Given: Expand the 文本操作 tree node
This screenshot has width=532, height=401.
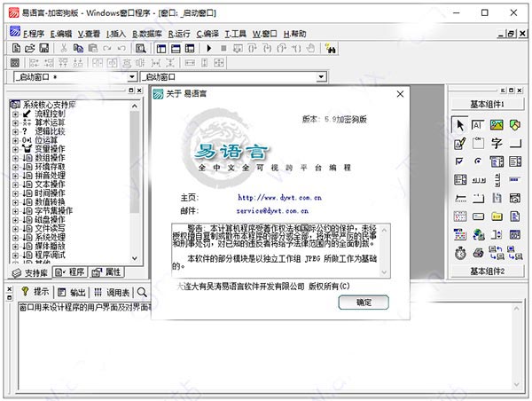Looking at the screenshot, I should (x=15, y=185).
